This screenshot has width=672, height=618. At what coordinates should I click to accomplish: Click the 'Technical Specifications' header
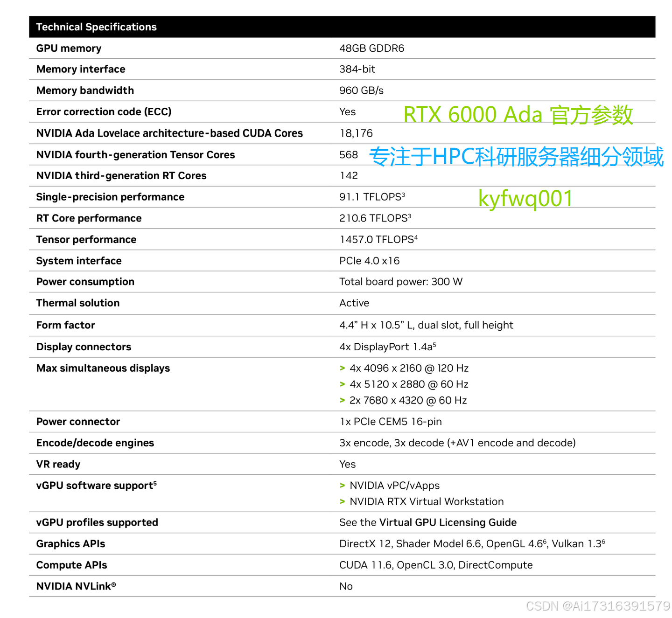coord(97,27)
